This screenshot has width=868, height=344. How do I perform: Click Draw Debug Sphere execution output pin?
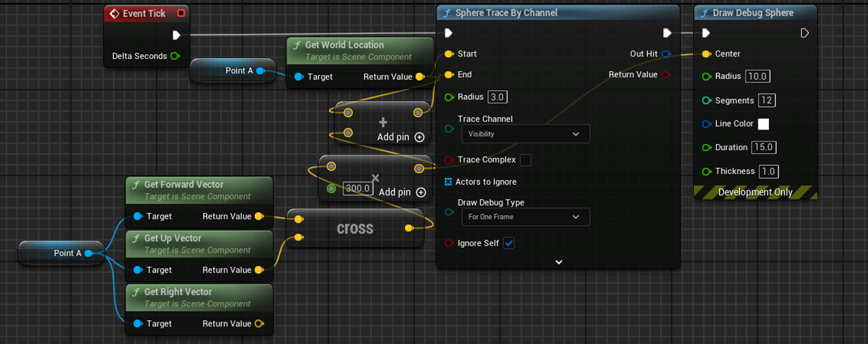(804, 33)
